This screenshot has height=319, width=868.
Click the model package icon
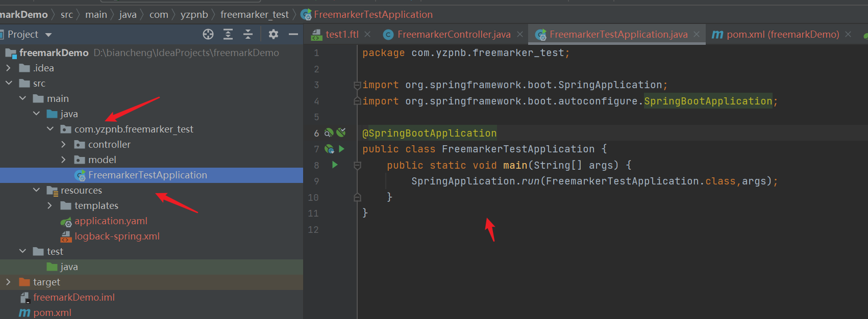point(80,159)
